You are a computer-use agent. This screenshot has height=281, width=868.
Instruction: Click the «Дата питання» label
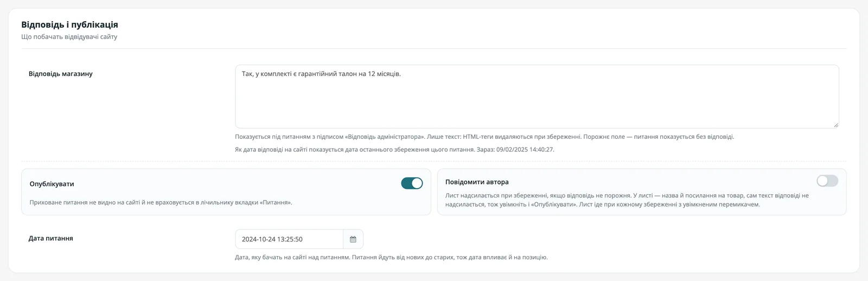pyautogui.click(x=51, y=238)
